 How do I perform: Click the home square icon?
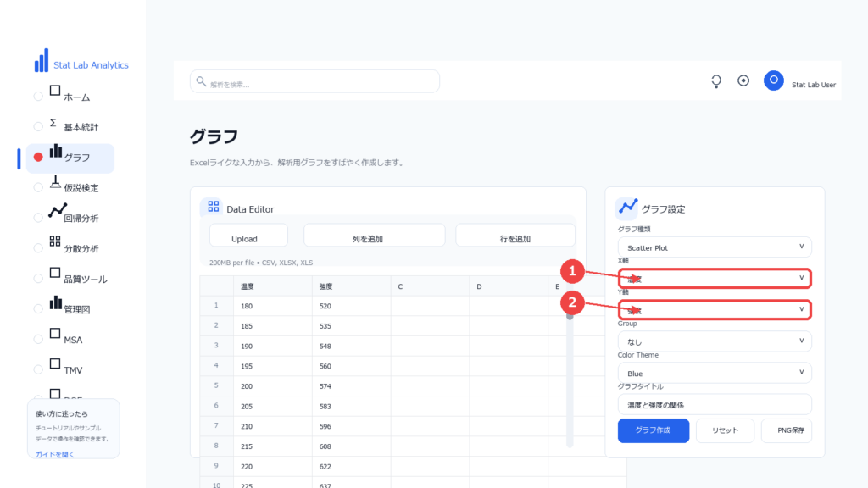(x=55, y=91)
